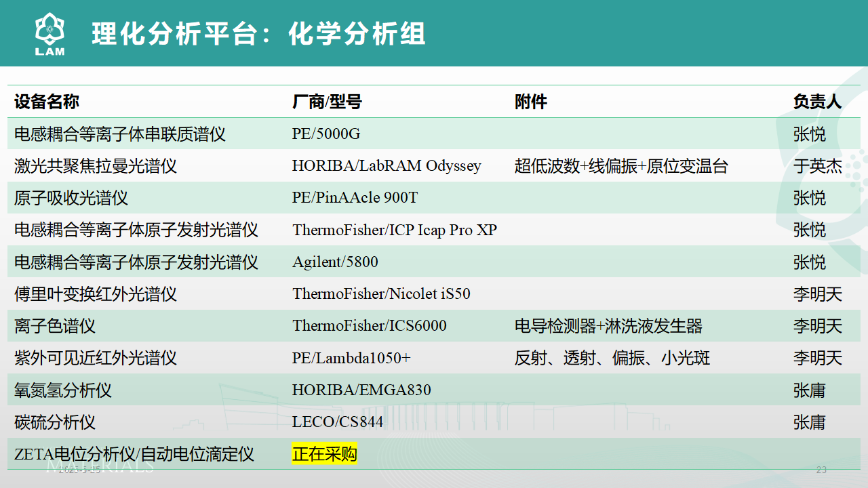868x488 pixels.
Task: Select the 氧氮氢分析仪 cell
Action: 63,390
